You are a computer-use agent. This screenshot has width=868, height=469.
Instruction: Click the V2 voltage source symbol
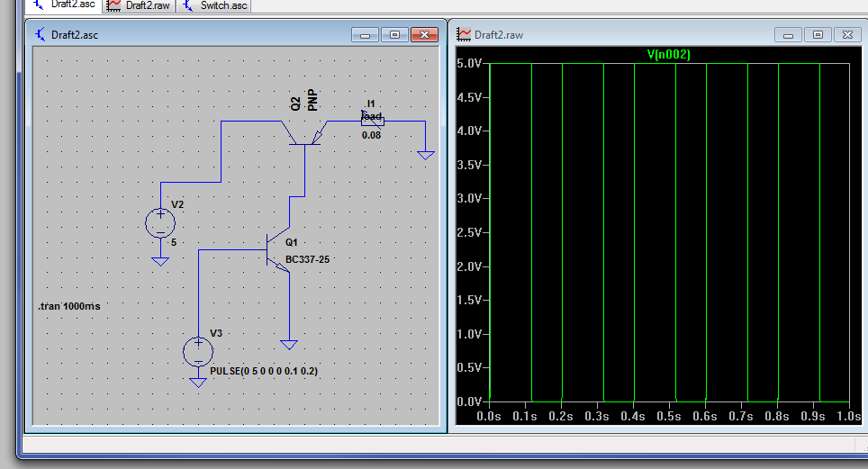coord(160,223)
